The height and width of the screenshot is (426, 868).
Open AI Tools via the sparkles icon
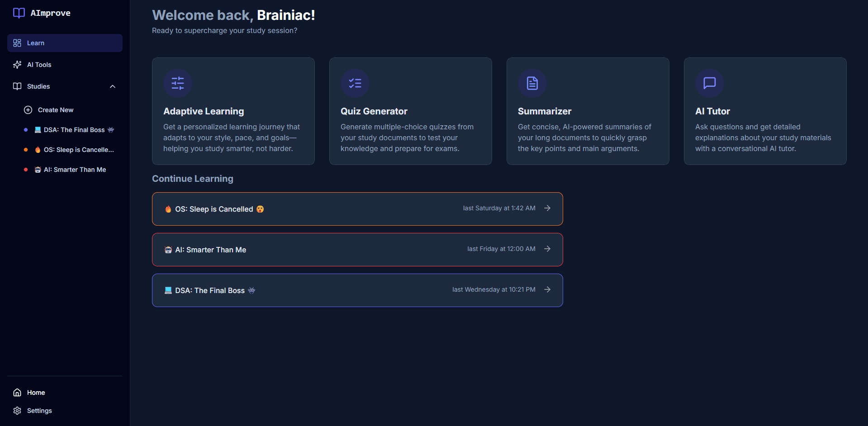click(x=17, y=64)
